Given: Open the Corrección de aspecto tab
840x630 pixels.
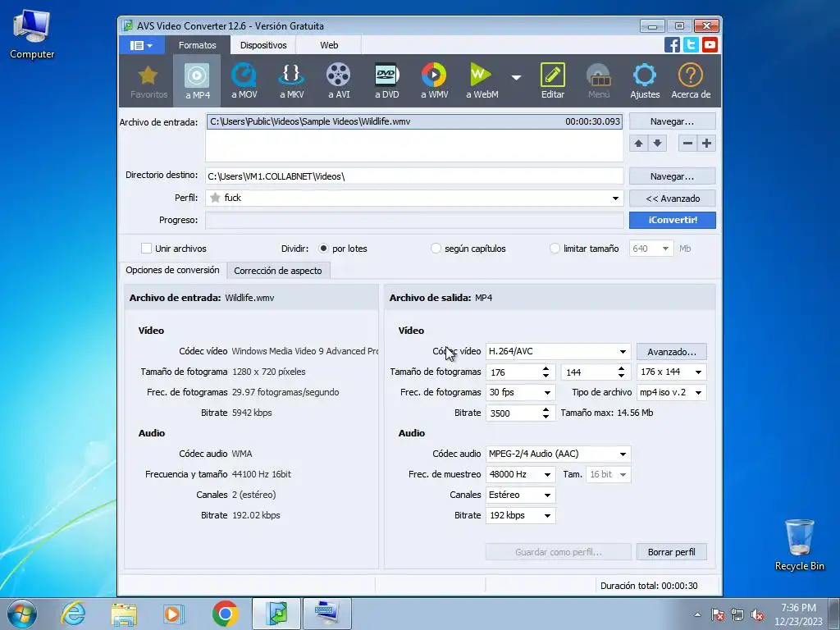Looking at the screenshot, I should [x=278, y=271].
